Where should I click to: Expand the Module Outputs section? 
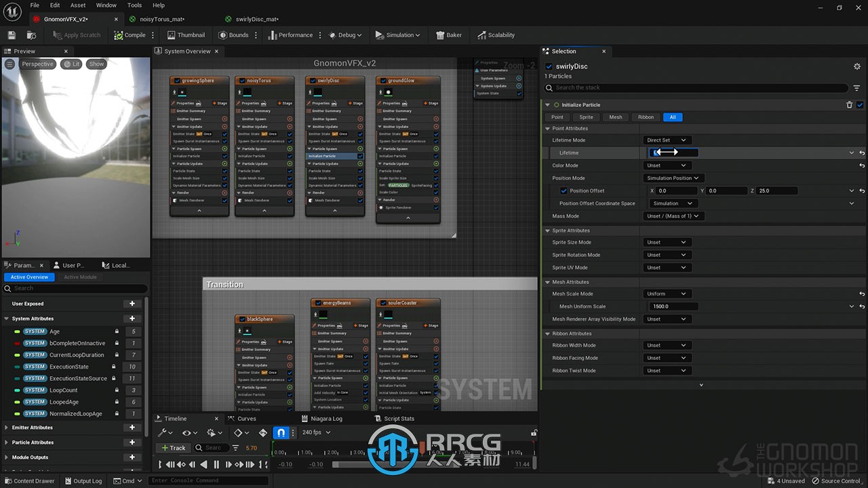pyautogui.click(x=7, y=457)
